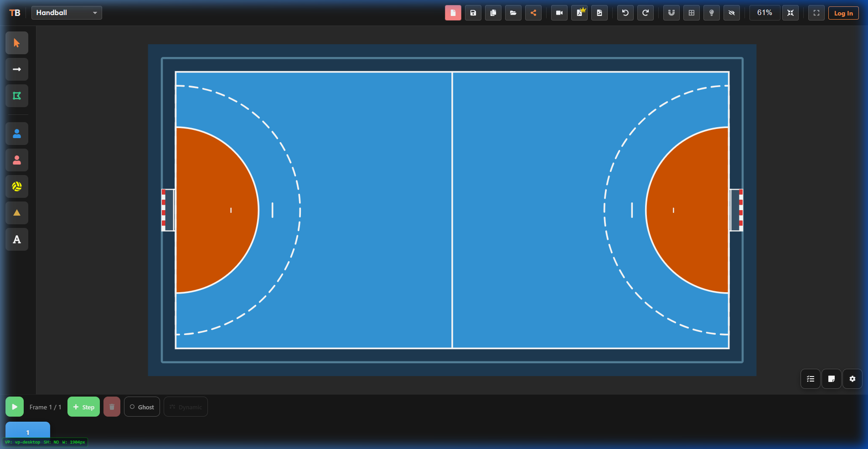Pick the zone/polygon drawing tool

pyautogui.click(x=16, y=96)
